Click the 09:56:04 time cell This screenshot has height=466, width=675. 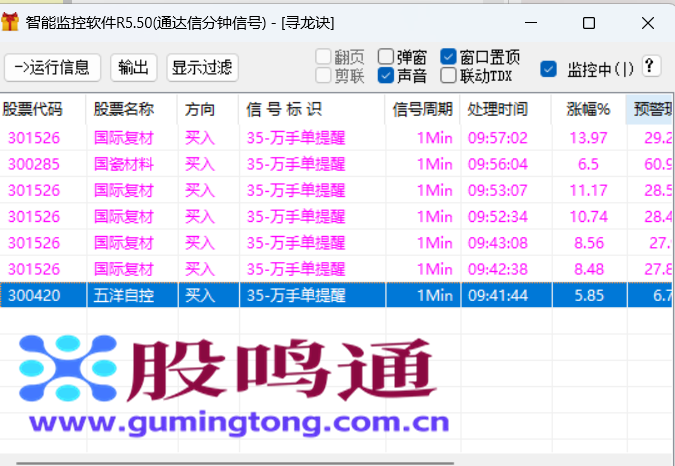click(506, 164)
